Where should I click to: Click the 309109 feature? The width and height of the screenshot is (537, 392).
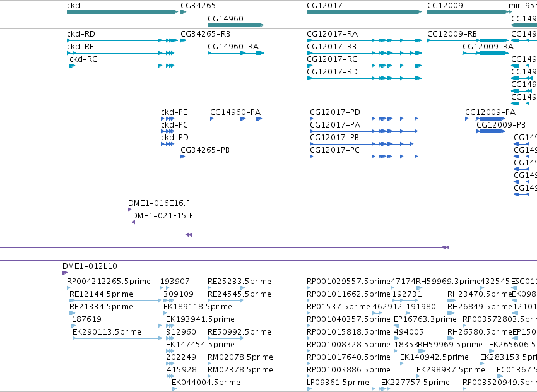click(x=169, y=300)
